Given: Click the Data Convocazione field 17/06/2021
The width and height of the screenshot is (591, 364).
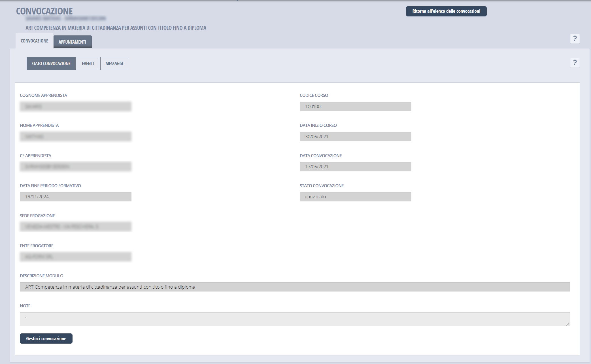Looking at the screenshot, I should 355,167.
